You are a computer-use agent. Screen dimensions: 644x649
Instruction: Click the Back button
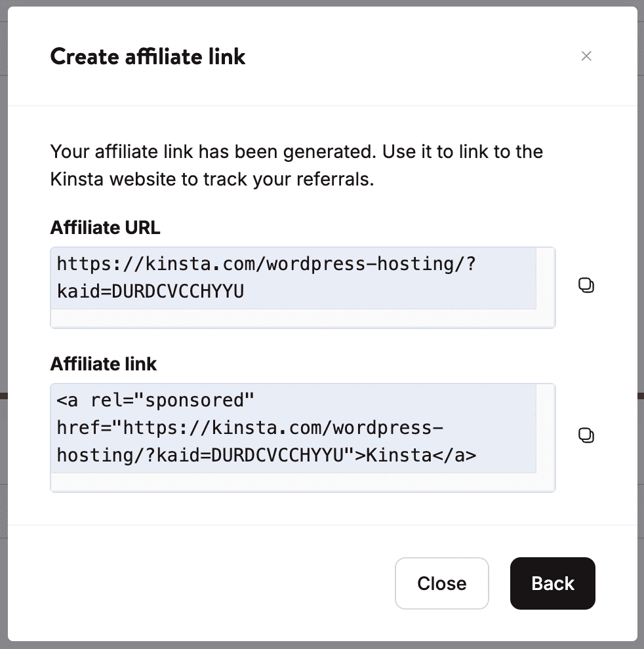click(x=552, y=583)
